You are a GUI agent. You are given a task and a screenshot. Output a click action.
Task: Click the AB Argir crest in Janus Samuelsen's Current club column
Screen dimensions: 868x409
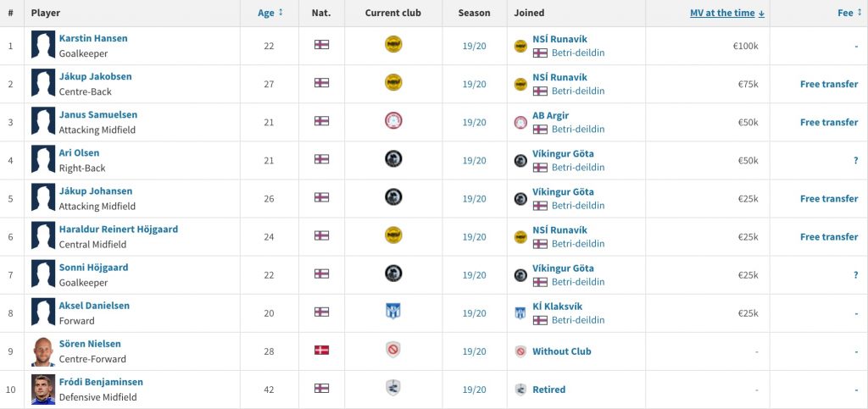point(393,120)
